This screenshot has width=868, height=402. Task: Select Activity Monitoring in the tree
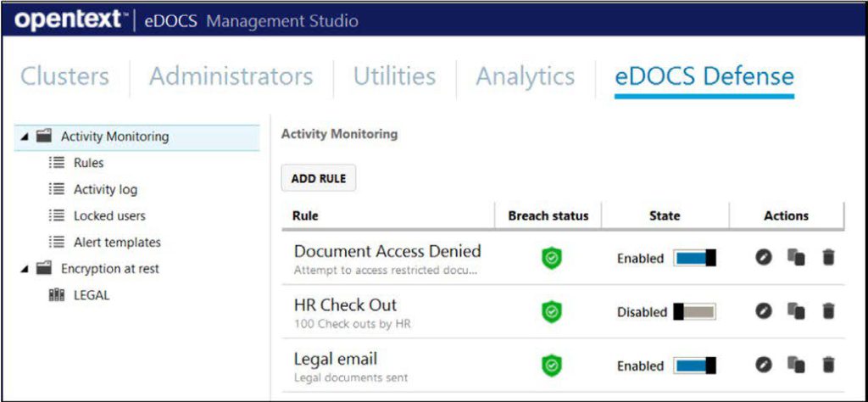point(114,137)
